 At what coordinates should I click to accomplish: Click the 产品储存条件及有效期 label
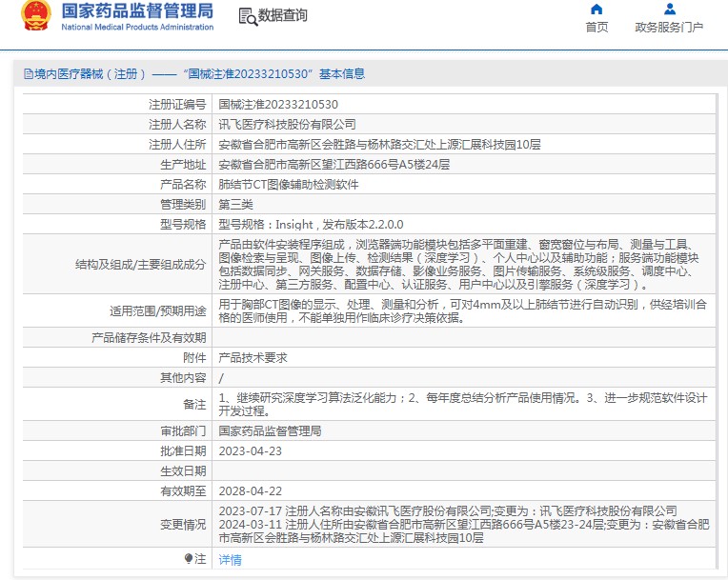click(149, 337)
